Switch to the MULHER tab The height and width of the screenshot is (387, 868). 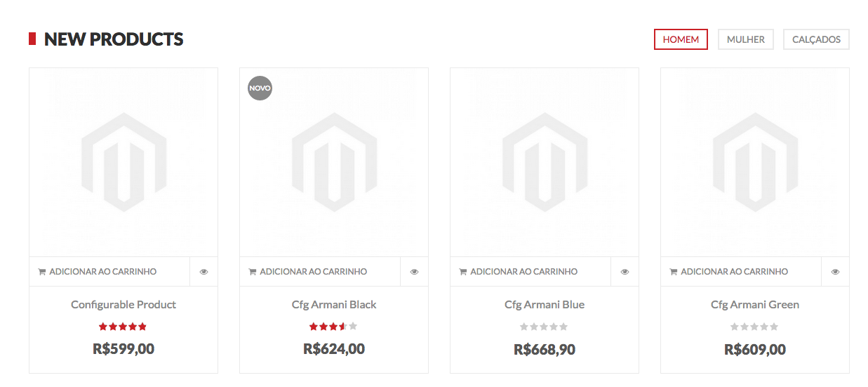745,39
